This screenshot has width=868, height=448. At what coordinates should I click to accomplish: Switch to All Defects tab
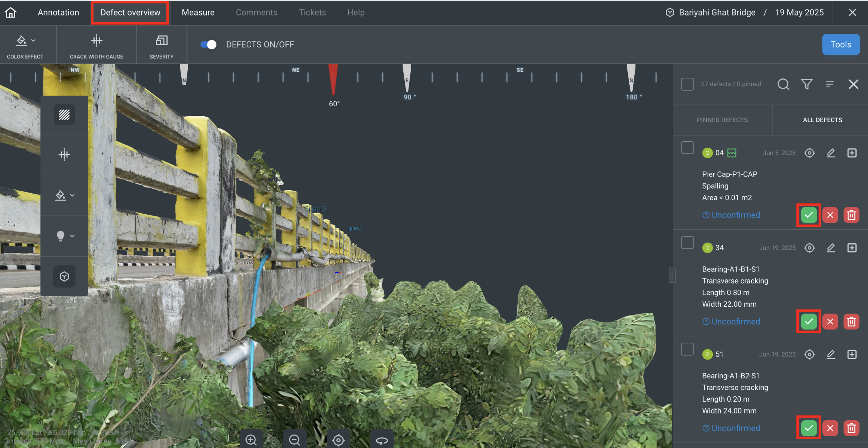[x=822, y=120]
